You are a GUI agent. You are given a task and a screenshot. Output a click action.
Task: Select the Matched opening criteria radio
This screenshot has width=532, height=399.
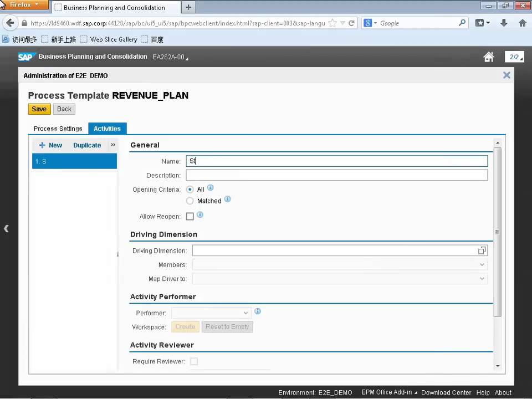pos(190,201)
